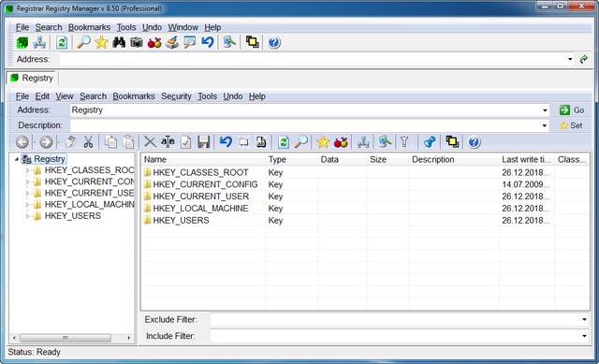599x364 pixels.
Task: Click the Data column header
Action: point(342,159)
